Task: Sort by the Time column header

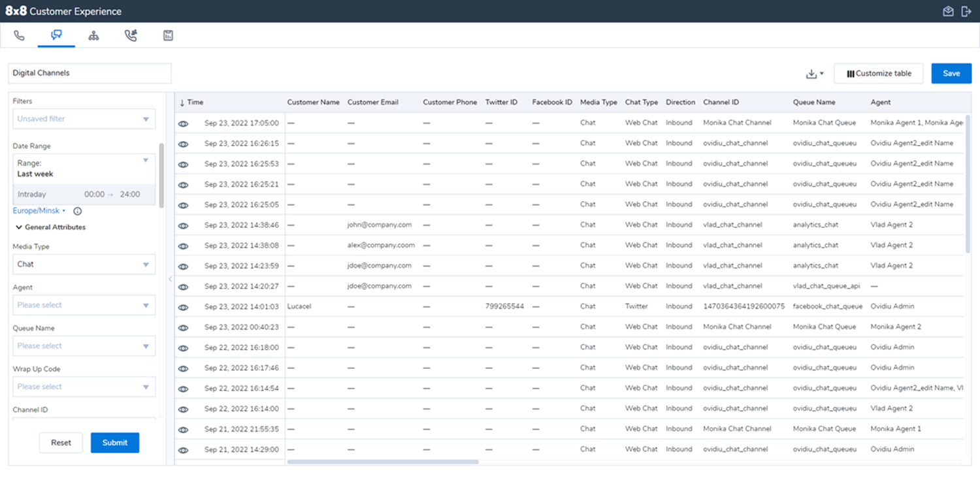Action: click(x=192, y=103)
